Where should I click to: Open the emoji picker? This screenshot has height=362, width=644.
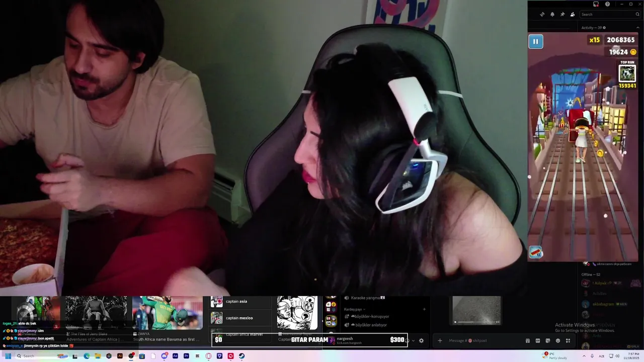click(558, 340)
